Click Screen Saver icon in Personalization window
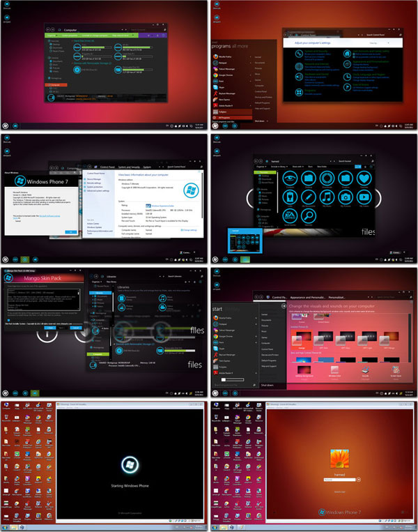The width and height of the screenshot is (418, 532). pos(395,370)
